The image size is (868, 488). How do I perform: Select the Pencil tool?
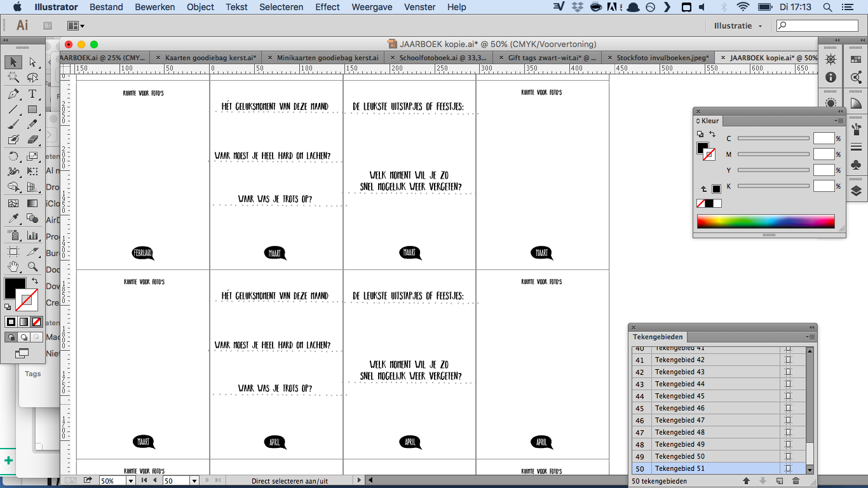tap(32, 125)
